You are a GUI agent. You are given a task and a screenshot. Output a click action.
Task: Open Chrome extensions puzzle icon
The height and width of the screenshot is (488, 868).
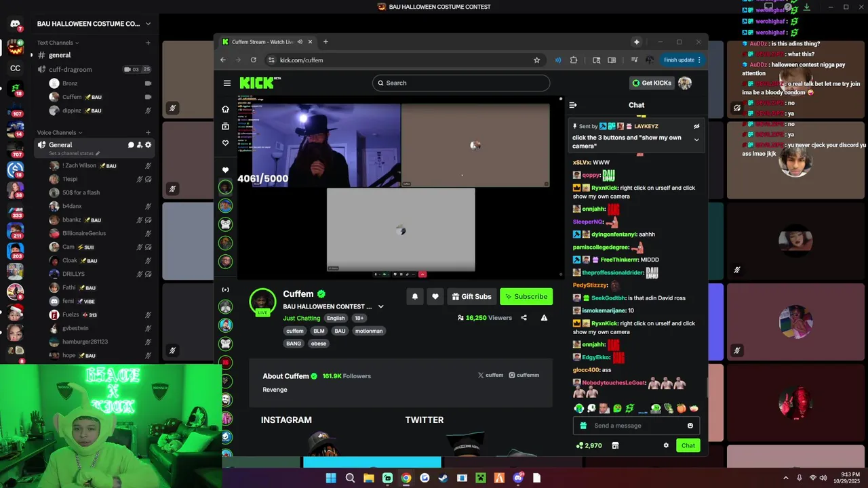coord(574,60)
